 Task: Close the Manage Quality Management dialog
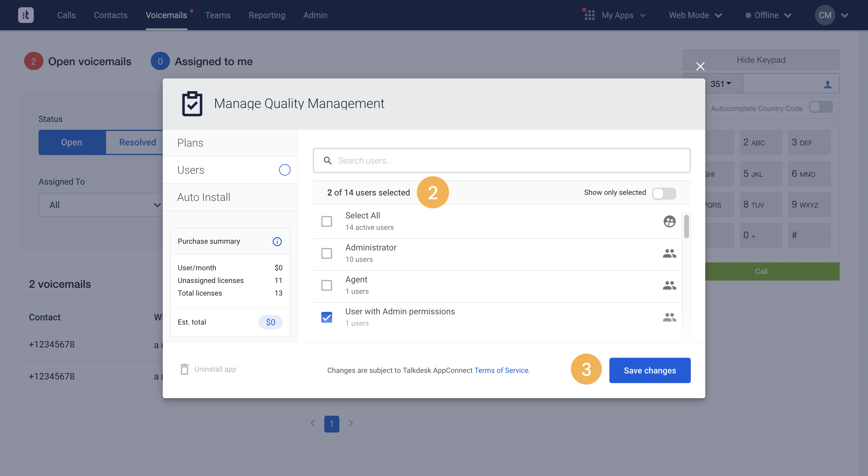[700, 66]
